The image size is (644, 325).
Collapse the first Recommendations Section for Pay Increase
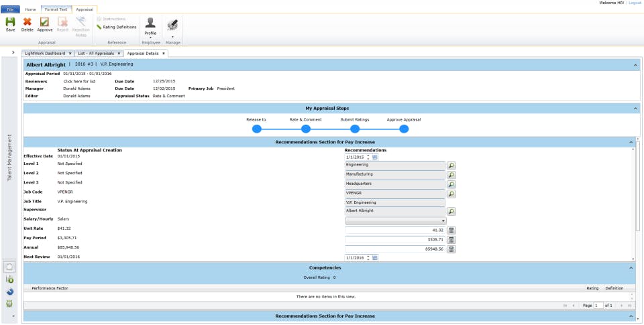(631, 142)
